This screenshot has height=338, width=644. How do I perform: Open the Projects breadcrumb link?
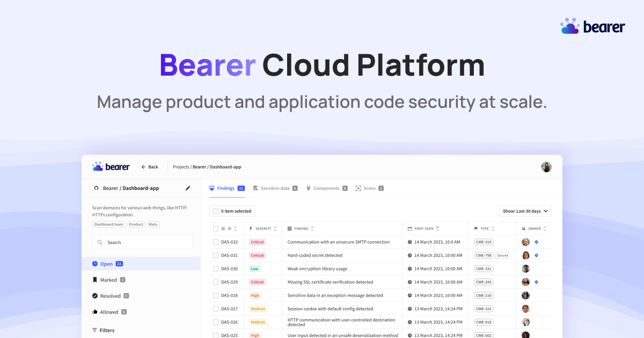pyautogui.click(x=181, y=167)
